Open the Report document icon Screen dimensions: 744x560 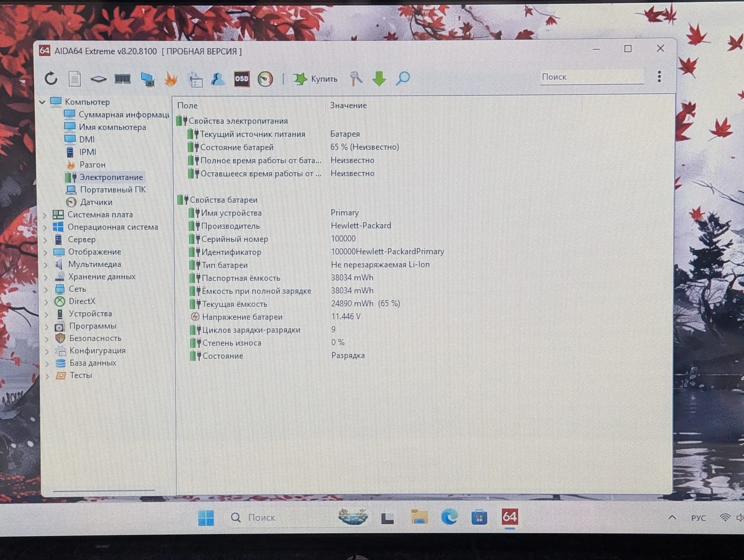75,78
